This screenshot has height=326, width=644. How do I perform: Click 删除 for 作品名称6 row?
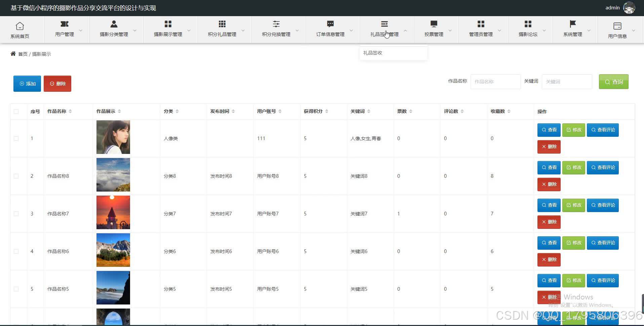(549, 259)
